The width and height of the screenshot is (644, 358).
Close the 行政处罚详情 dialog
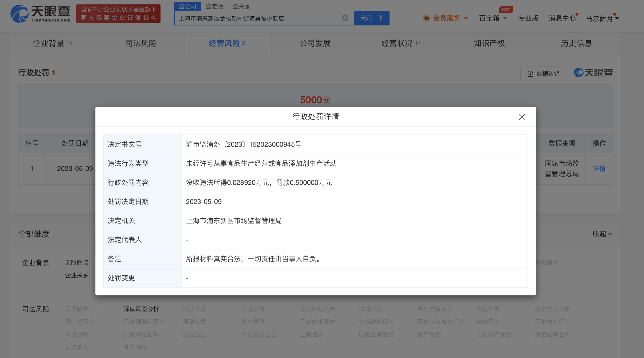[x=521, y=117]
